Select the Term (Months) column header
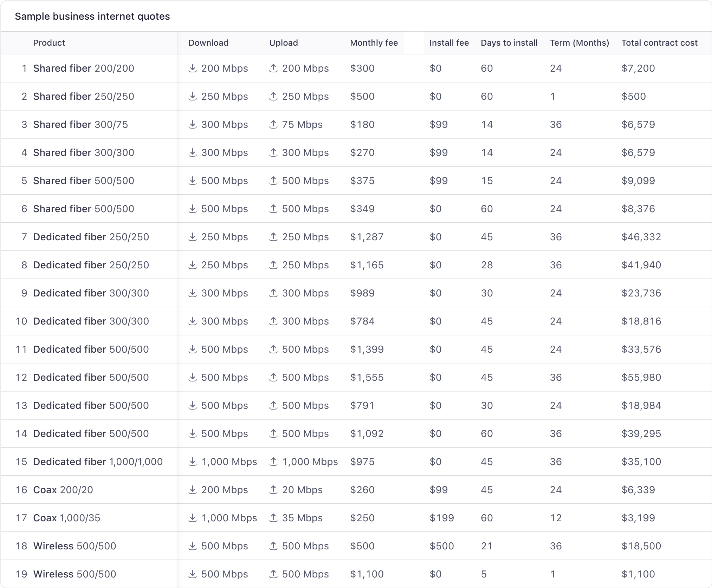 579,43
